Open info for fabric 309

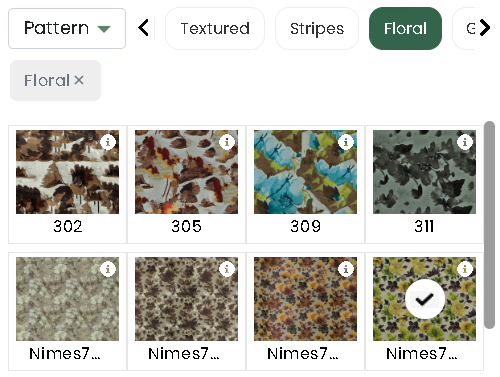(x=346, y=142)
